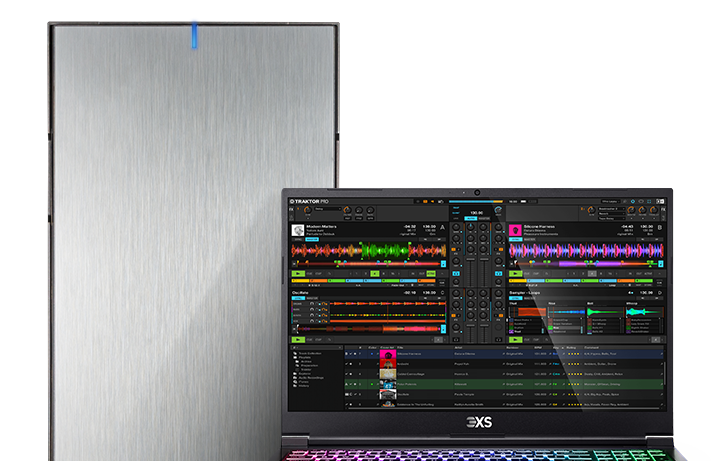Click FX unit 2 dry/wet knob
Viewport: 720px width, 461px height.
pyautogui.click(x=591, y=210)
